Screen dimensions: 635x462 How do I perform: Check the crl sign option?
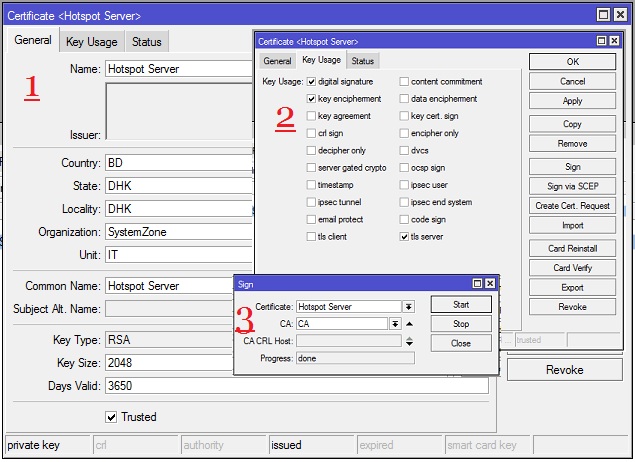pyautogui.click(x=311, y=133)
